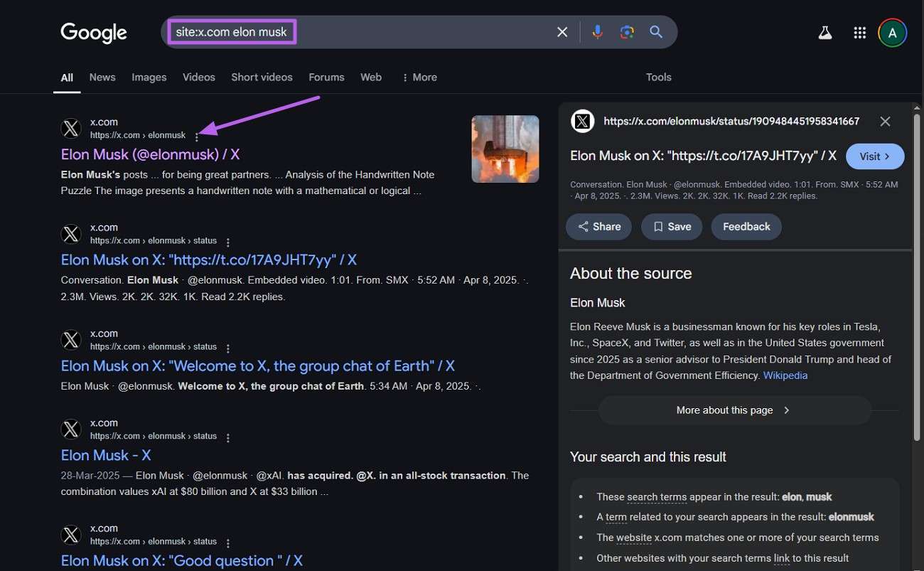Click the Google logo

(x=94, y=33)
